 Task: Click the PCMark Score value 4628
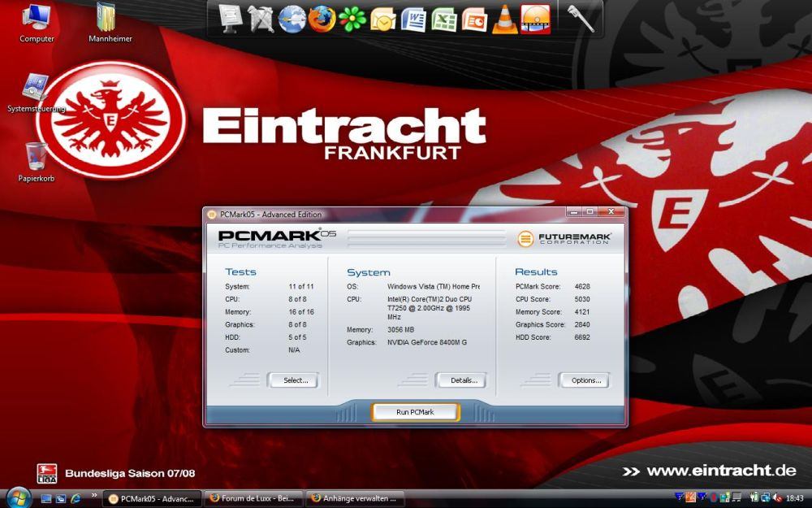point(582,286)
